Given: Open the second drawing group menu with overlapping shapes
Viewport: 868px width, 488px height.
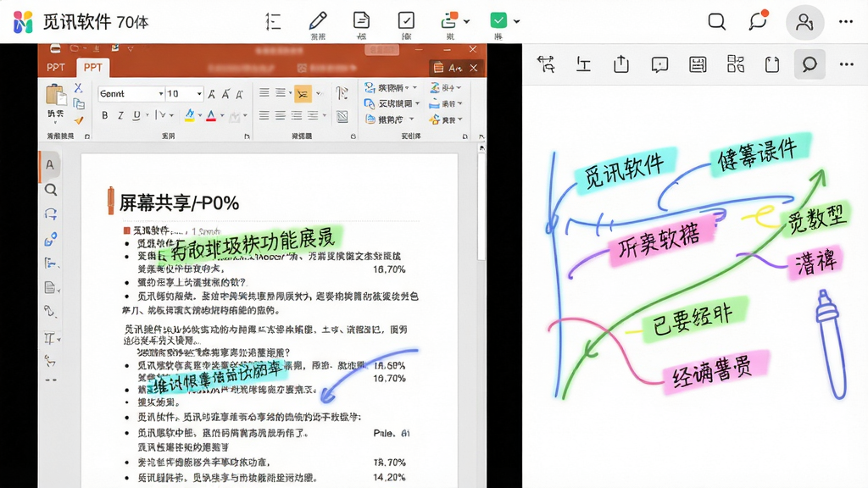Looking at the screenshot, I should 392,103.
